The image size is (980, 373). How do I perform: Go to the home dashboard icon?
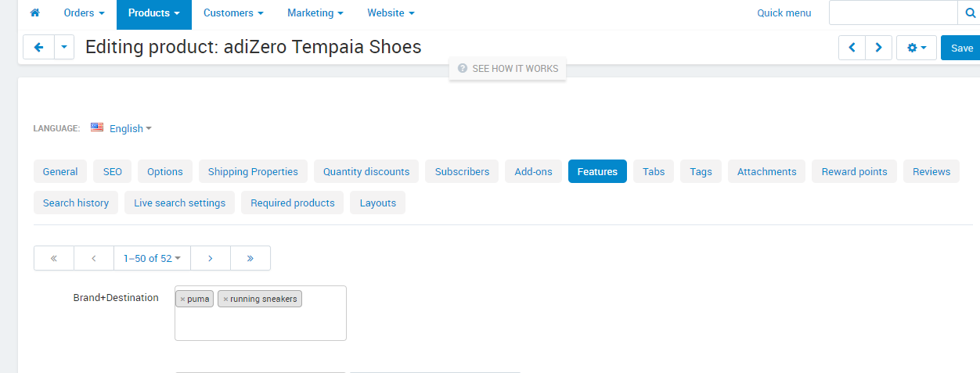click(34, 13)
